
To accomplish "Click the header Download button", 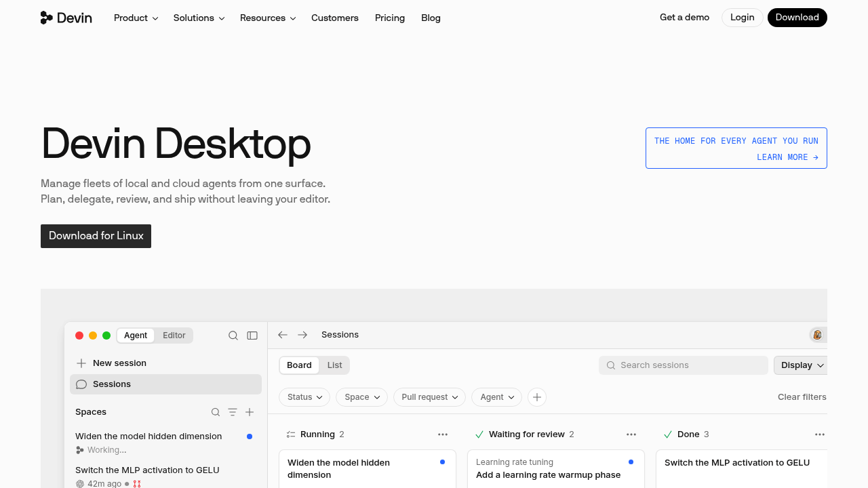I will coord(797,18).
